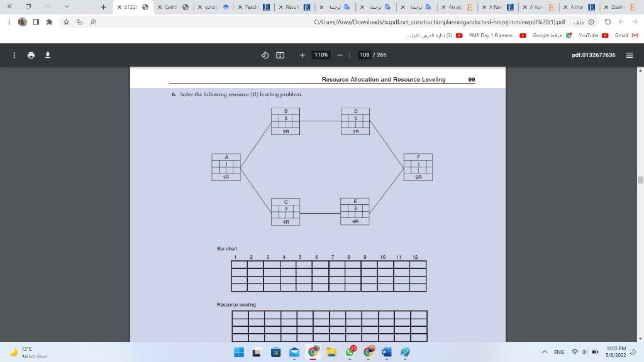This screenshot has width=644, height=362.
Task: Open Microsoft Word from the taskbar
Action: tap(387, 352)
